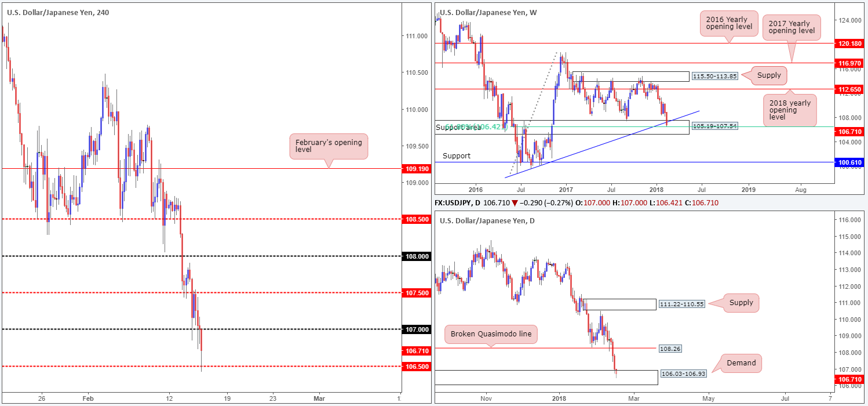The width and height of the screenshot is (868, 406).
Task: Select the black 107.000 level label
Action: (415, 329)
